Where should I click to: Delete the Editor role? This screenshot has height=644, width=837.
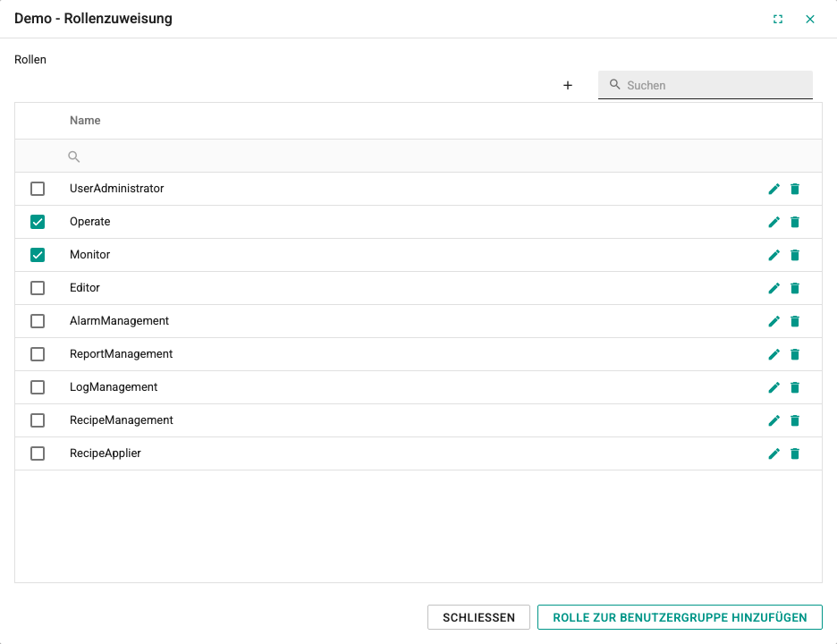point(795,288)
